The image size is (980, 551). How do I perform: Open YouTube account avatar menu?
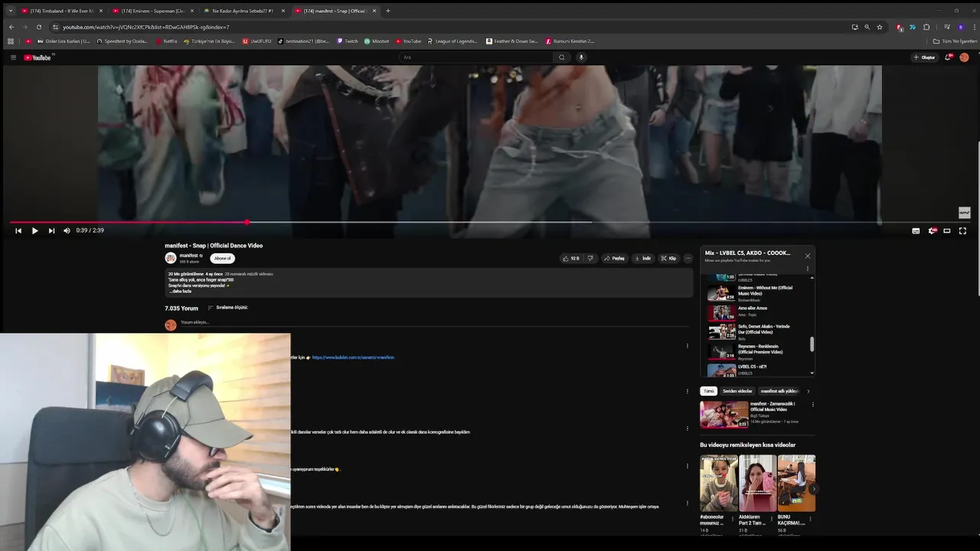click(x=964, y=57)
